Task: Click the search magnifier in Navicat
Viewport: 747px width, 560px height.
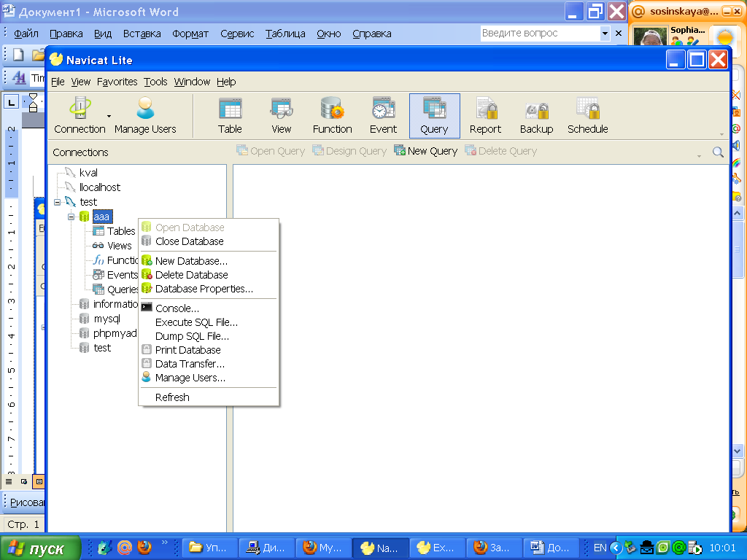Action: tap(718, 152)
